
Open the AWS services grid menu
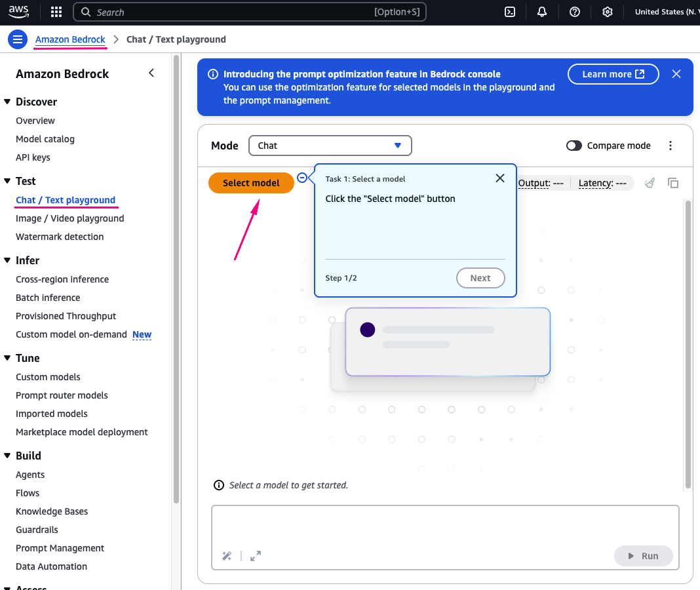[56, 12]
